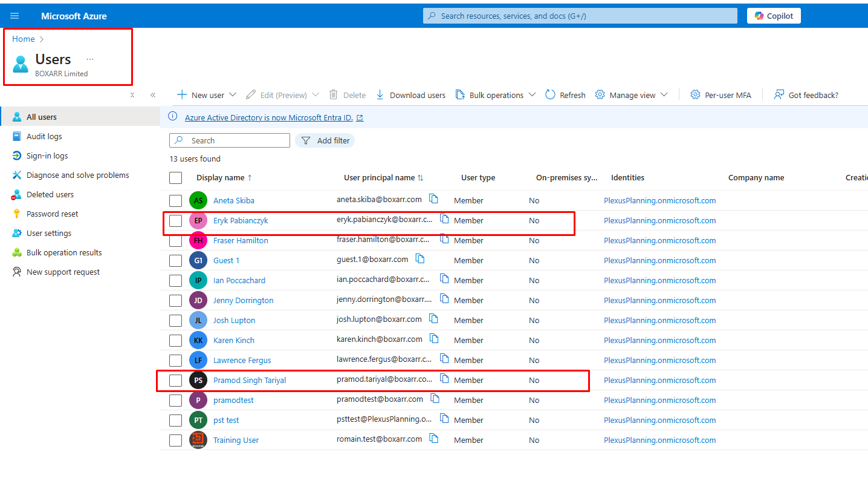Click the New user button
Viewport: 868px width, 478px height.
pyautogui.click(x=201, y=95)
